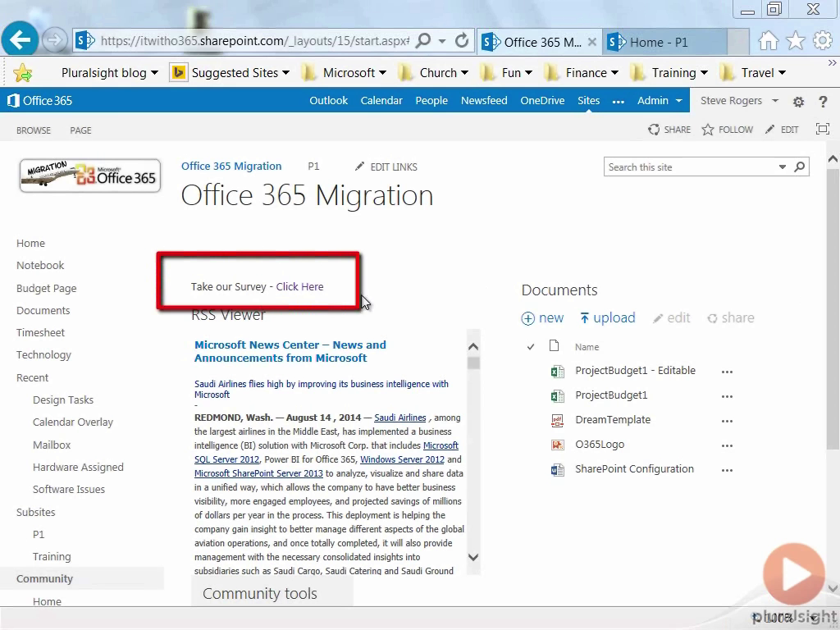This screenshot has height=630, width=840.
Task: Open the Steve Rogers account menu
Action: (x=739, y=101)
